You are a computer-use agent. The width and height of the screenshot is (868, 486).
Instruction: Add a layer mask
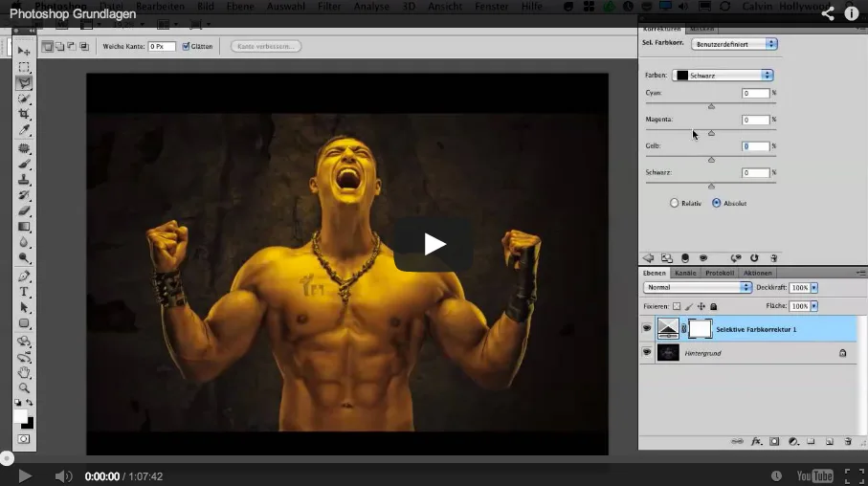pyautogui.click(x=774, y=441)
